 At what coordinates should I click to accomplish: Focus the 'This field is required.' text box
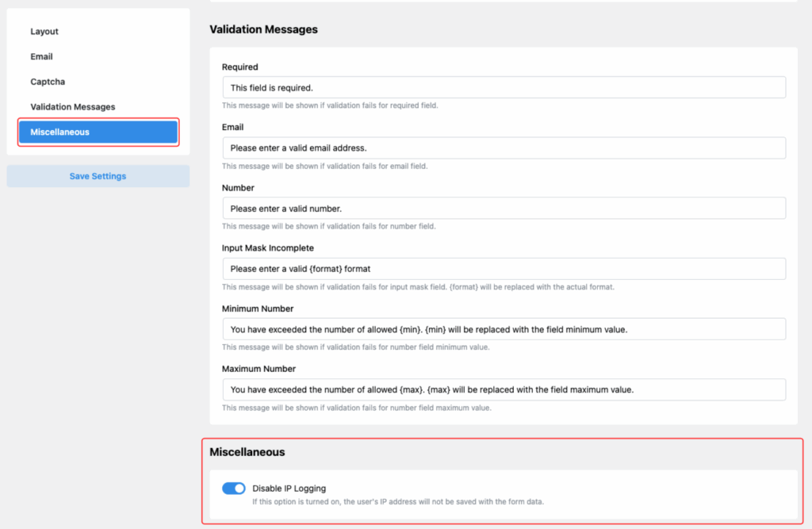coord(504,87)
